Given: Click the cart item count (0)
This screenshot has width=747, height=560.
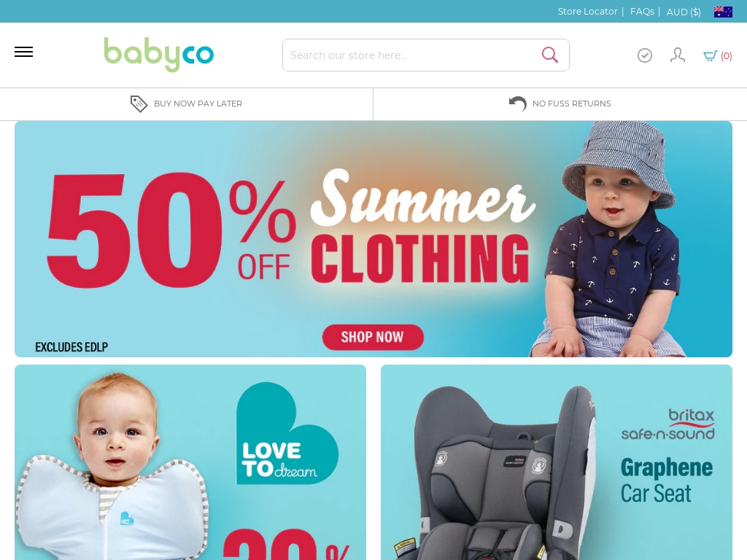Looking at the screenshot, I should (726, 56).
